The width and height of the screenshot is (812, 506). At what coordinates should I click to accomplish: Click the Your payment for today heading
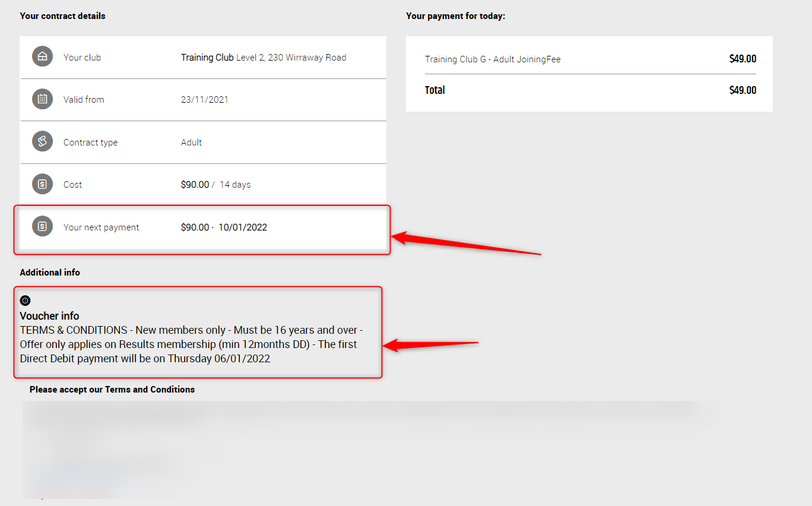455,16
